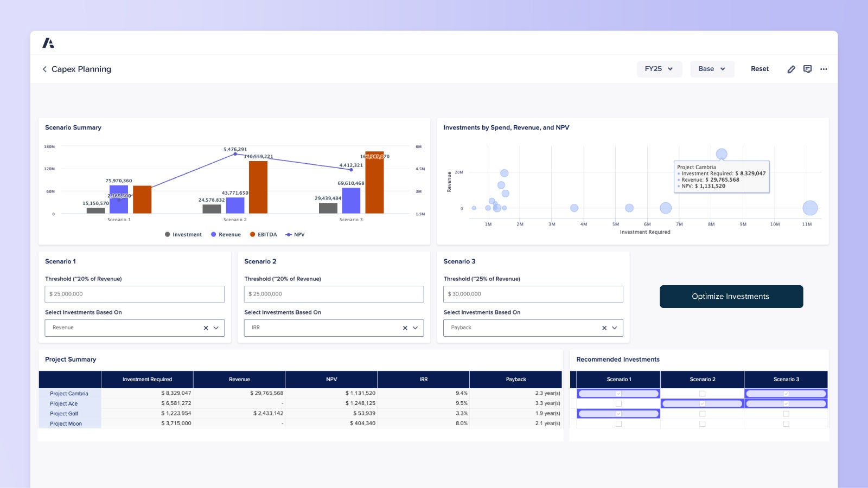Open the comments icon next to the pencil
The width and height of the screenshot is (868, 488).
[x=808, y=69]
